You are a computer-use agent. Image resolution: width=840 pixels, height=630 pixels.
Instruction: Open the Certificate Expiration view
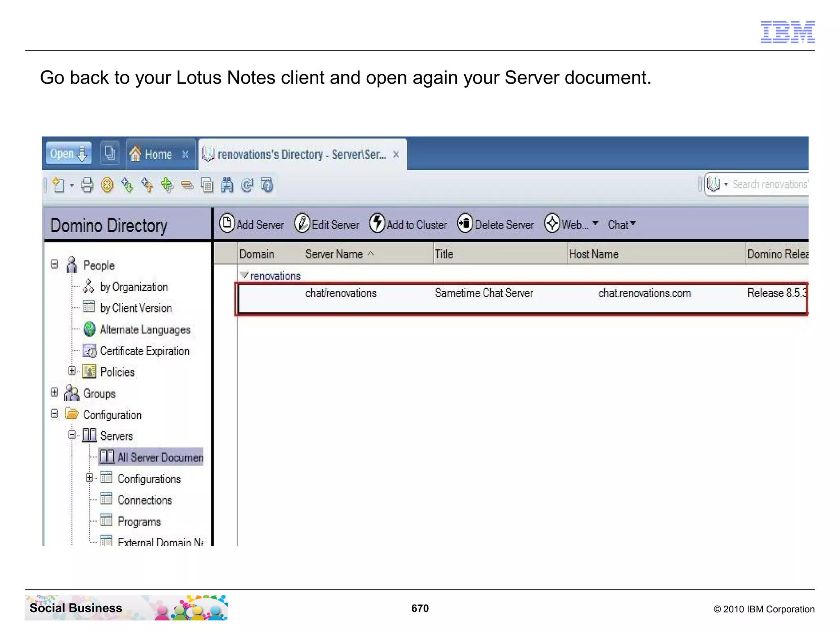point(145,351)
